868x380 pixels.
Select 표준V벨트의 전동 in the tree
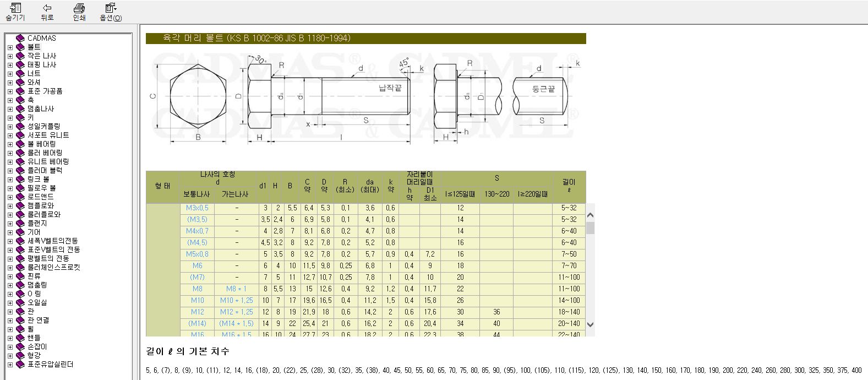[x=54, y=249]
